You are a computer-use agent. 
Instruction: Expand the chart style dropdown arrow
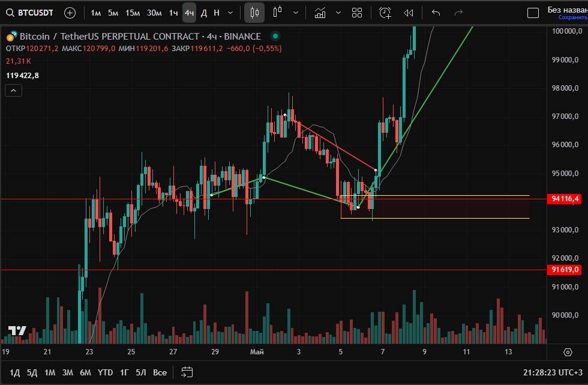pos(296,13)
